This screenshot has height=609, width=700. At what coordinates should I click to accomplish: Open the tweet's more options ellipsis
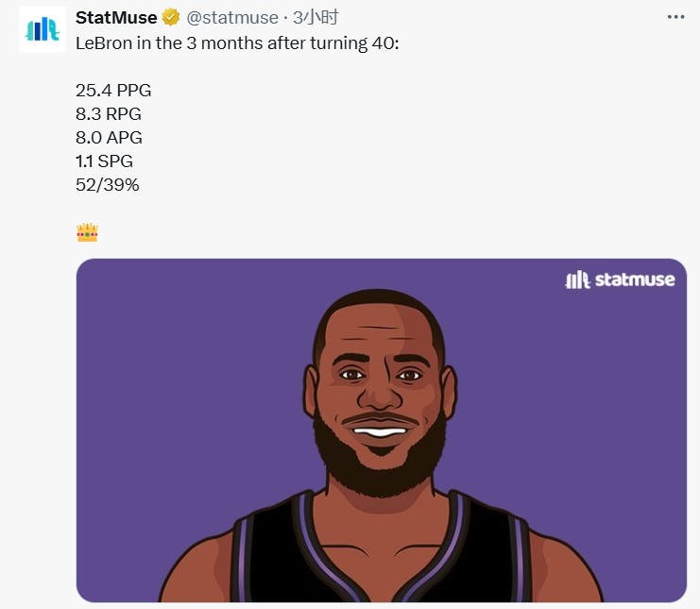click(675, 17)
